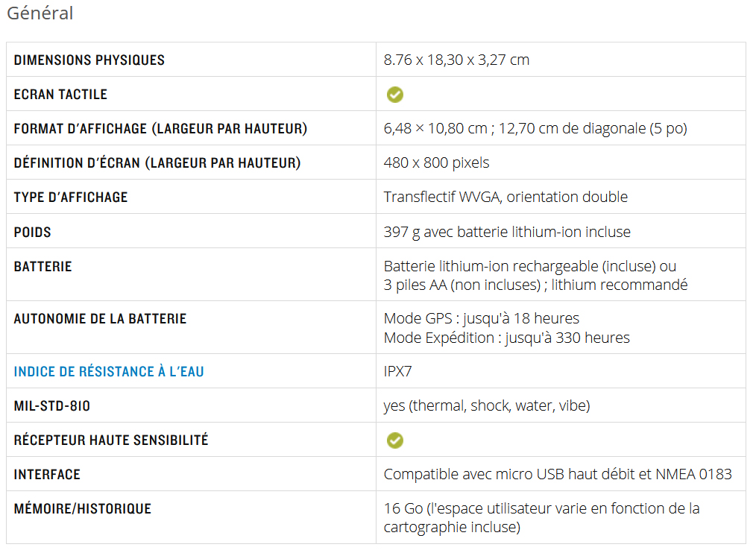
Task: Click the 8.76 x 18,30 x 3,27 cm value
Action: [456, 60]
